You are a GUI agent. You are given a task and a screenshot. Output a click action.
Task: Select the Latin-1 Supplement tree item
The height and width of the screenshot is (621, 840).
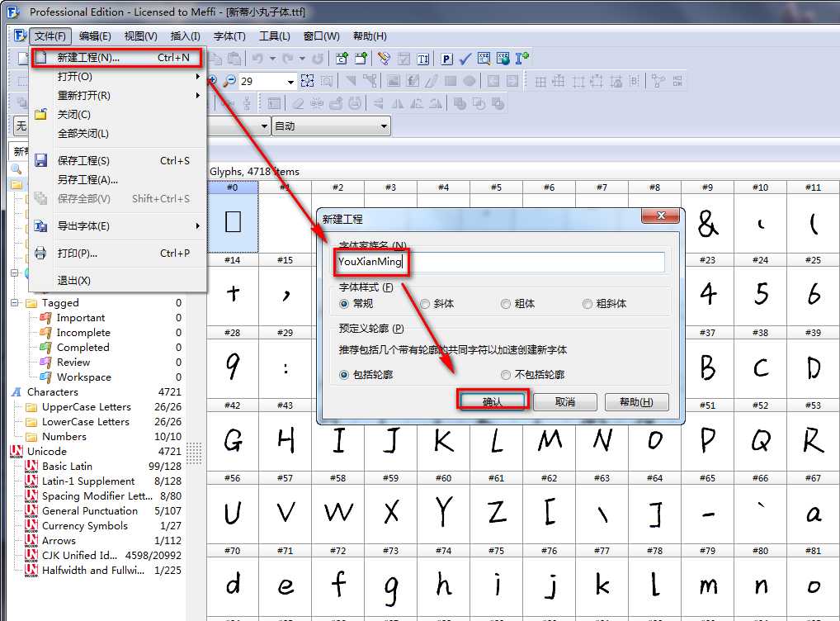pos(88,481)
